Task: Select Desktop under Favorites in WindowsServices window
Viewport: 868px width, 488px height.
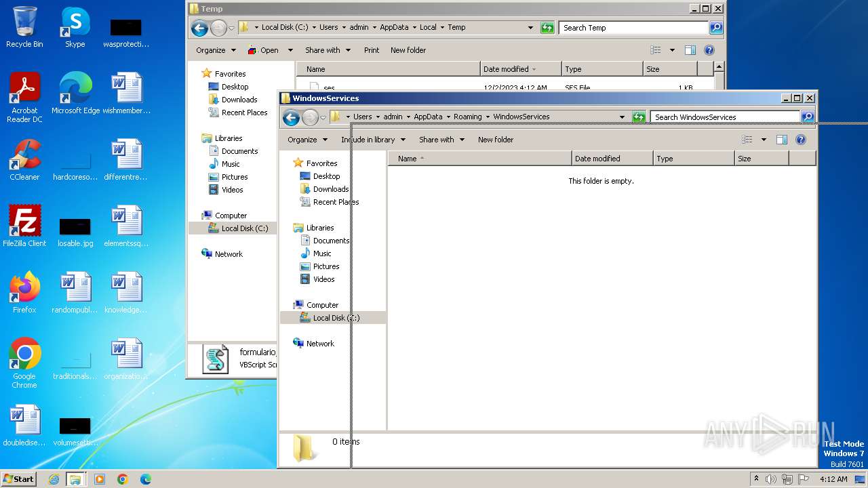Action: [326, 176]
